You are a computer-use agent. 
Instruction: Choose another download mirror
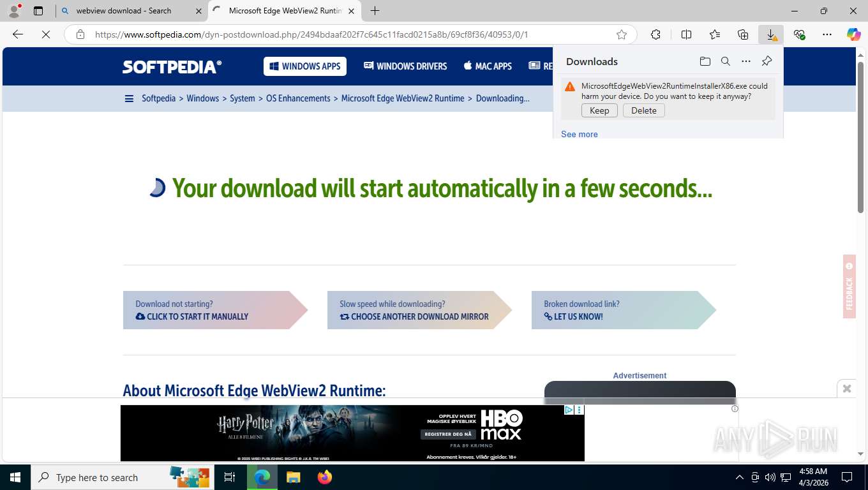click(420, 310)
